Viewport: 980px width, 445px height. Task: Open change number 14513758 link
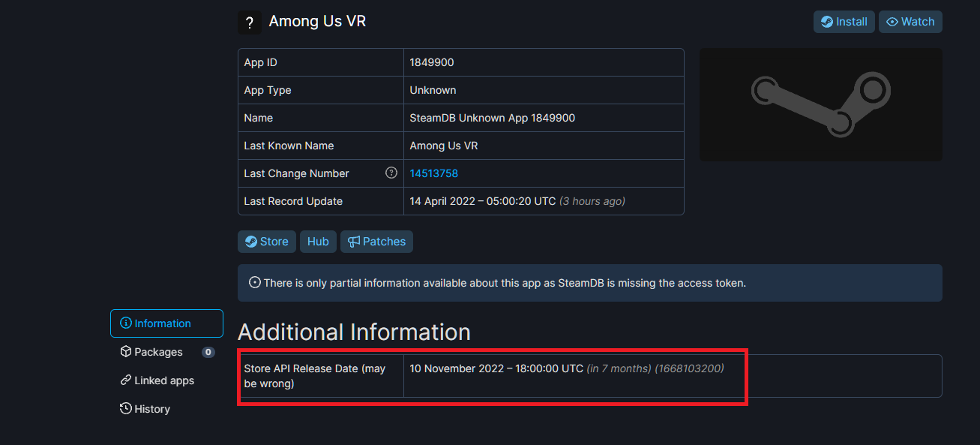tap(433, 173)
